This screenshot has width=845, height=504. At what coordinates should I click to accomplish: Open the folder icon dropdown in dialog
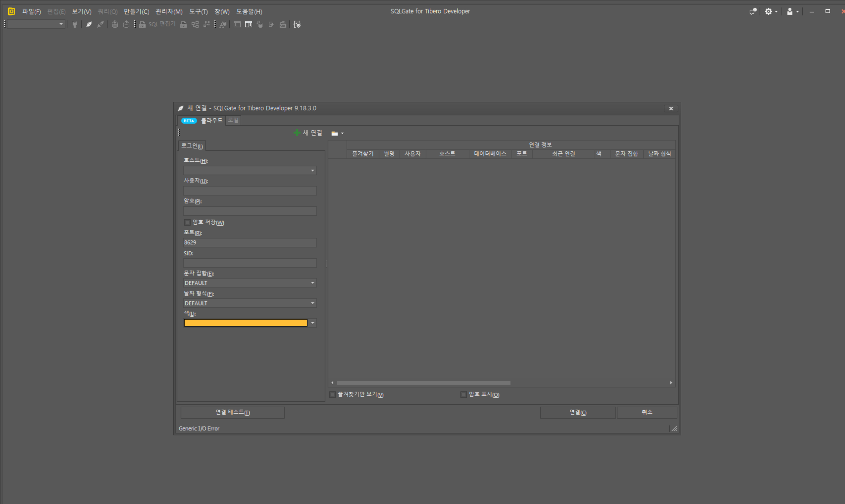(337, 133)
